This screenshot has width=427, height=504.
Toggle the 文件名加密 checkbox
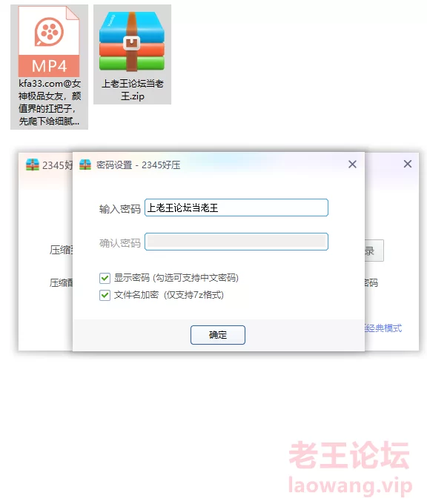pyautogui.click(x=105, y=295)
